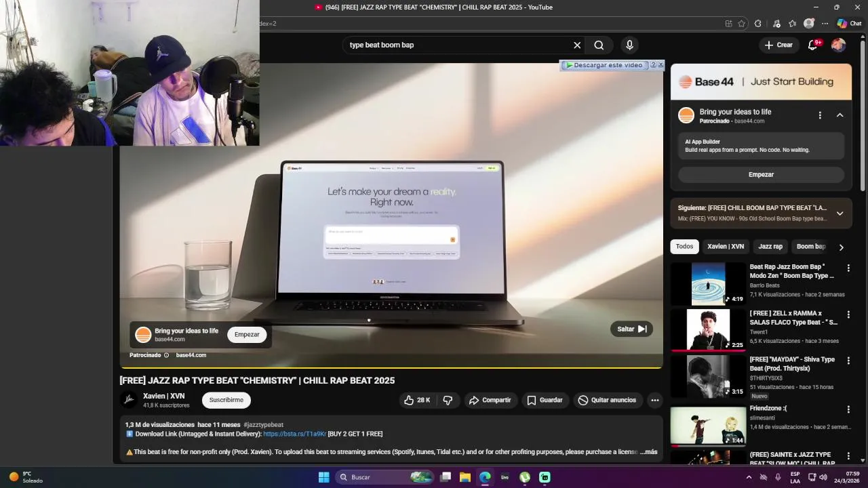
Task: Open the Edge settings three-dot menu
Action: point(825,24)
